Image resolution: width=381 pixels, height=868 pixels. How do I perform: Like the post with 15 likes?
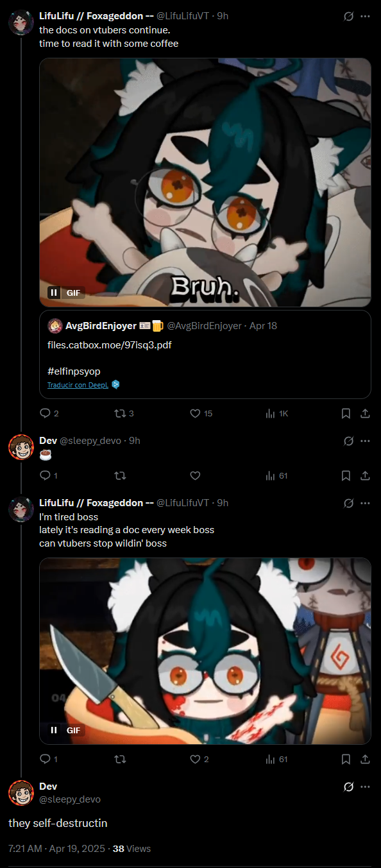201,413
